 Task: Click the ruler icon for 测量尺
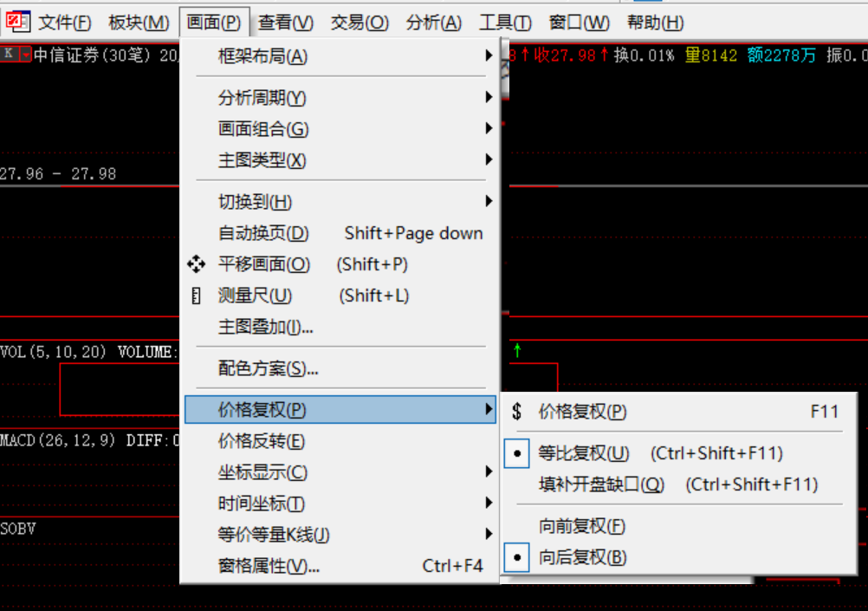[x=196, y=296]
